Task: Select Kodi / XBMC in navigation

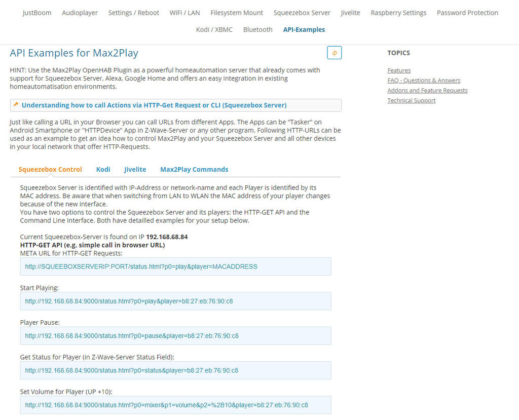Action: point(214,30)
